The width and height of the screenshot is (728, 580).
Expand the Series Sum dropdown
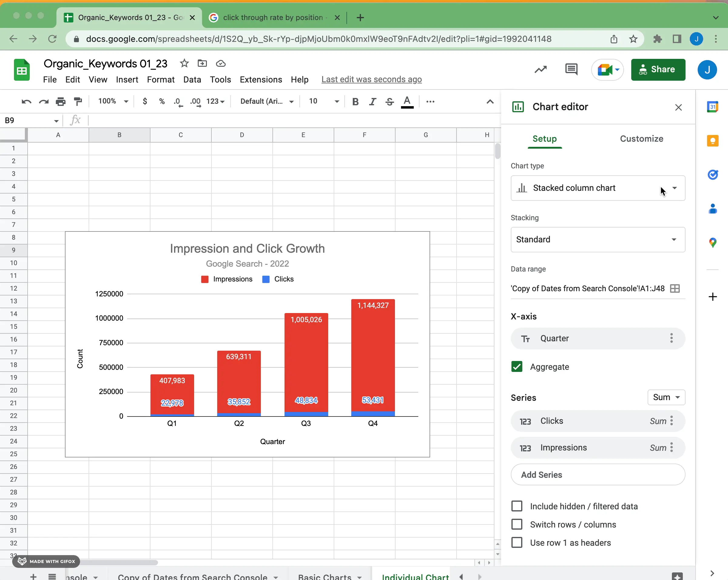coord(666,397)
